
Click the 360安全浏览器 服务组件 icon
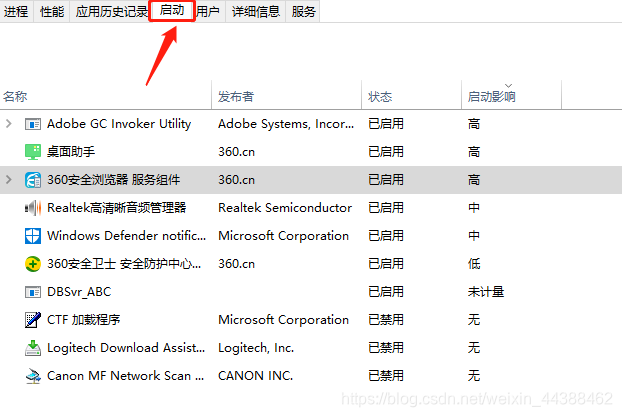[x=33, y=180]
